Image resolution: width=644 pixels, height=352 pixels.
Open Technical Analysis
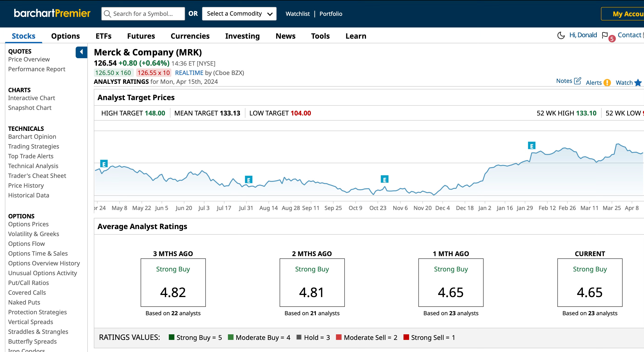coord(33,166)
